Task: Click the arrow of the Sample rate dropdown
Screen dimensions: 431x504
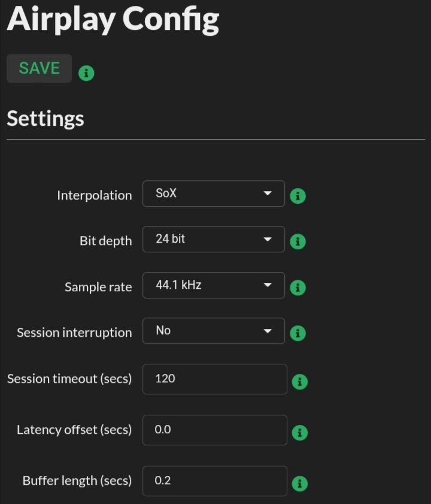Action: [x=268, y=285]
